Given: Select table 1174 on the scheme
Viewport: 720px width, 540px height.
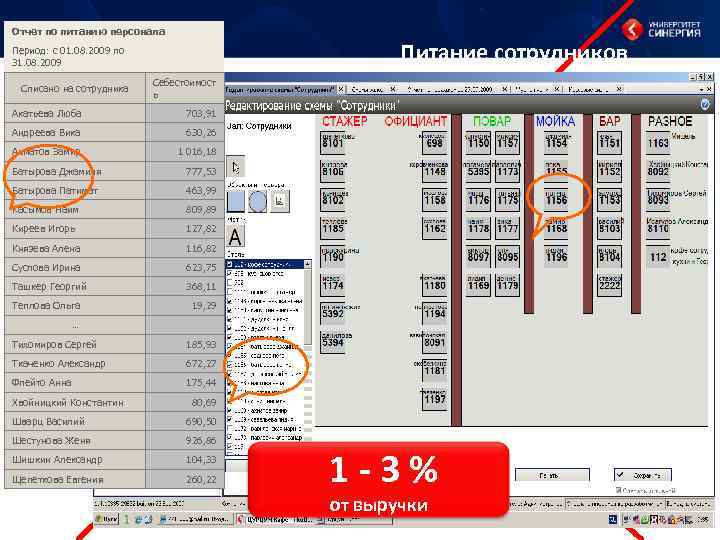Looking at the screenshot, I should (x=333, y=286).
